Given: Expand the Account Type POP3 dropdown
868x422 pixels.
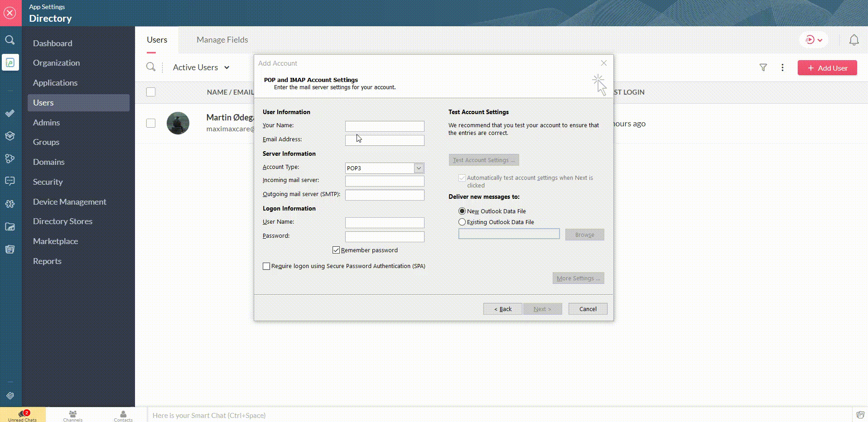Looking at the screenshot, I should tap(419, 168).
